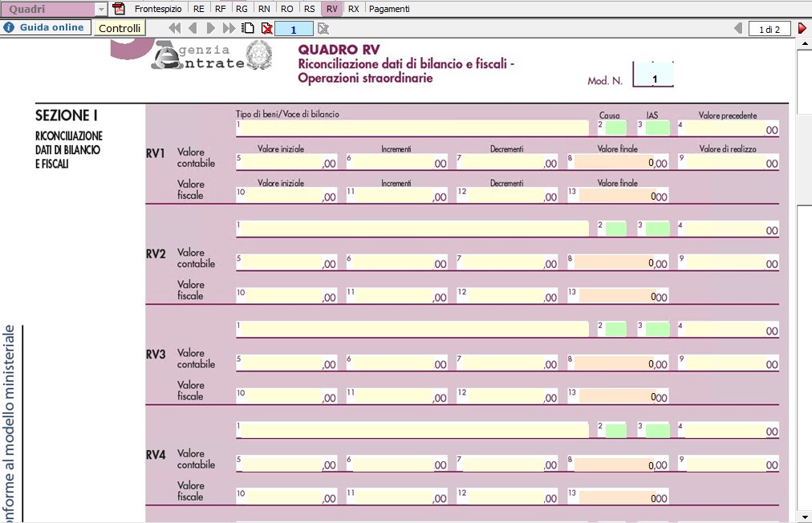
Task: Open the Quadri dropdown
Action: (101, 10)
